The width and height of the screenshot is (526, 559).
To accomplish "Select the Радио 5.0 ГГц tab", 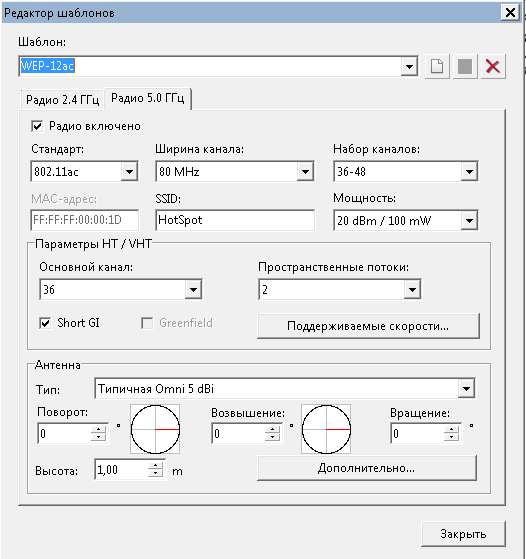I will tap(148, 98).
